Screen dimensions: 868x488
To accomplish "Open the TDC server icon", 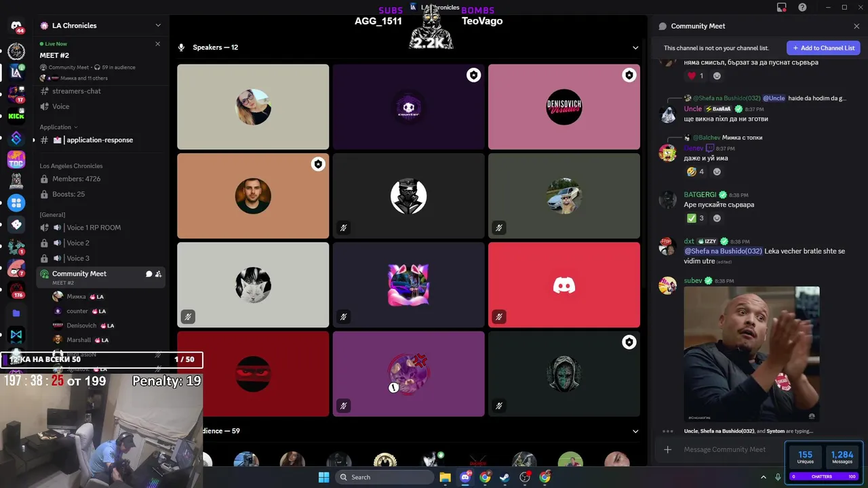I will coord(16,160).
